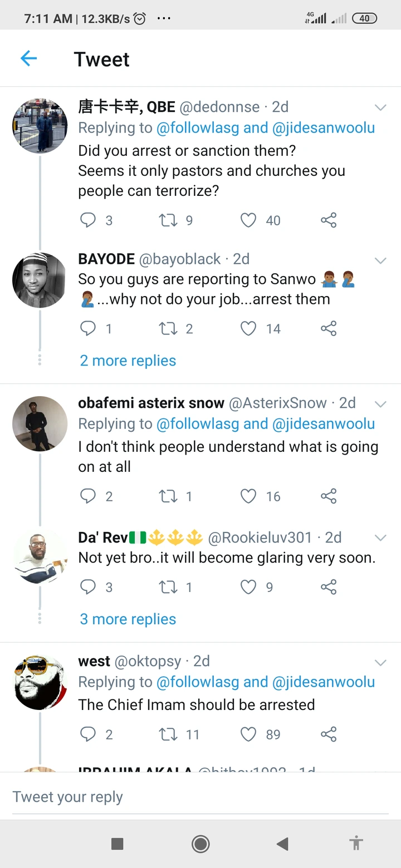The image size is (401, 868).
Task: Expand "2 more replies" thread
Action: click(128, 361)
